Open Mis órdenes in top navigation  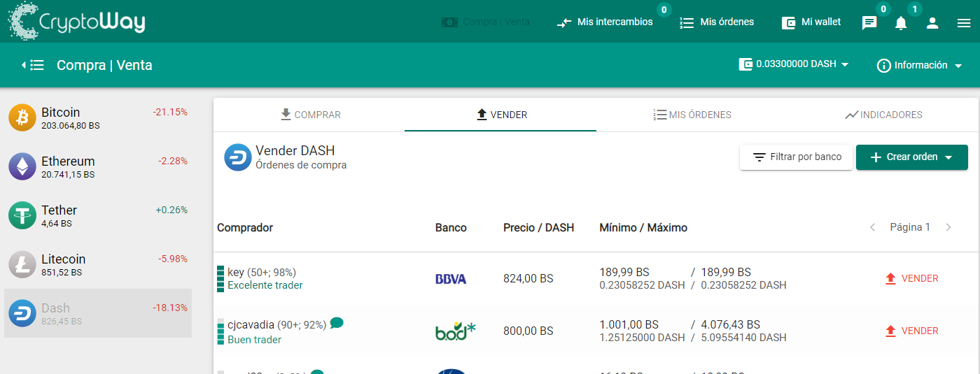point(717,22)
